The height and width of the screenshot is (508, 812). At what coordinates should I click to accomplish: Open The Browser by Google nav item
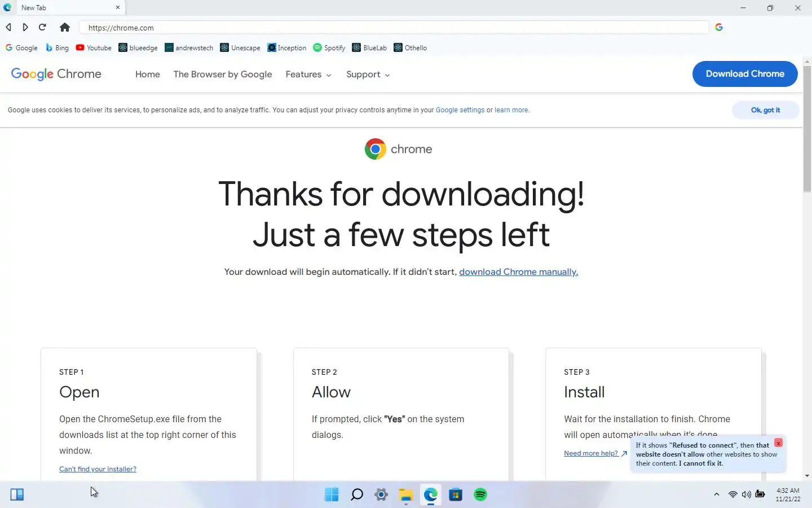pyautogui.click(x=223, y=75)
